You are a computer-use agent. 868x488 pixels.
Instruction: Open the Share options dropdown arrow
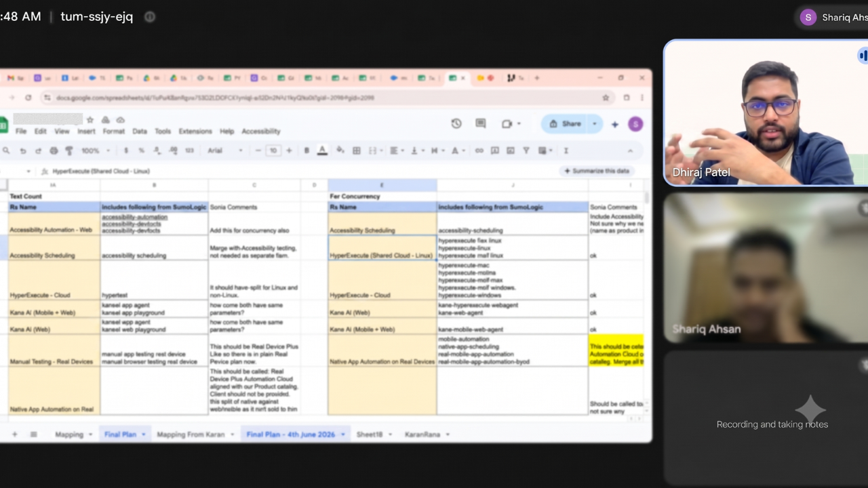pos(595,124)
